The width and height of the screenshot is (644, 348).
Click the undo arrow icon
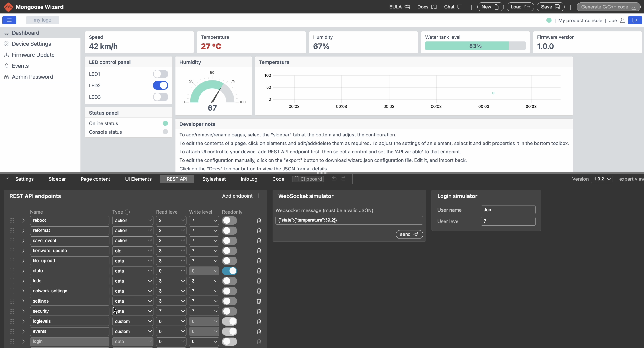[x=334, y=179]
